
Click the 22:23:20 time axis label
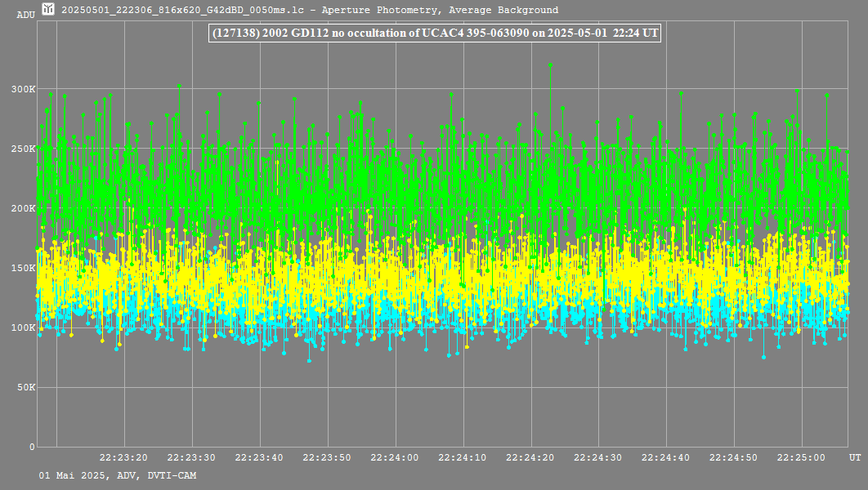[123, 457]
